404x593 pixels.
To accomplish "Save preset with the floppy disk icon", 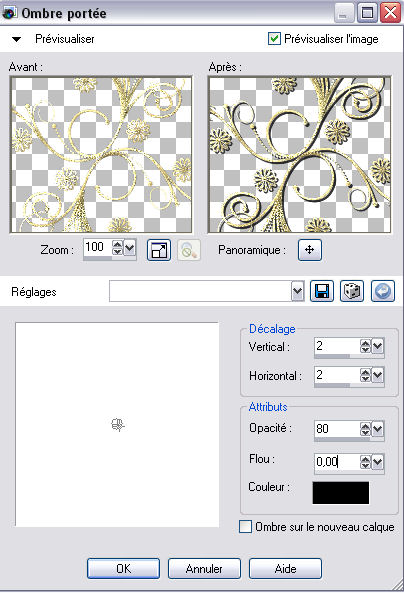I will (x=322, y=291).
